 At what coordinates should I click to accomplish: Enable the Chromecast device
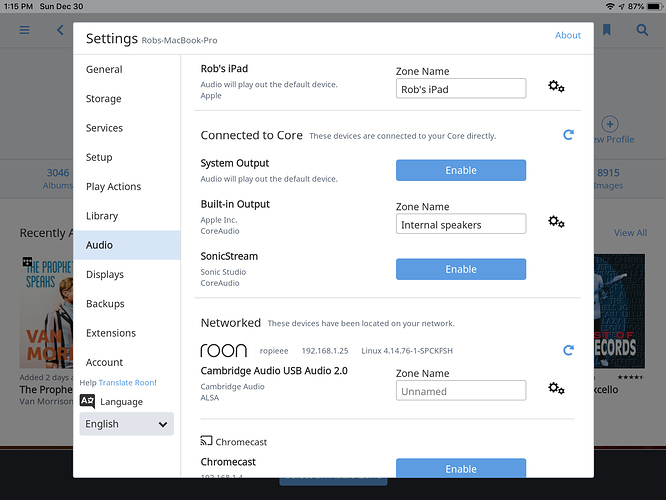pos(461,468)
